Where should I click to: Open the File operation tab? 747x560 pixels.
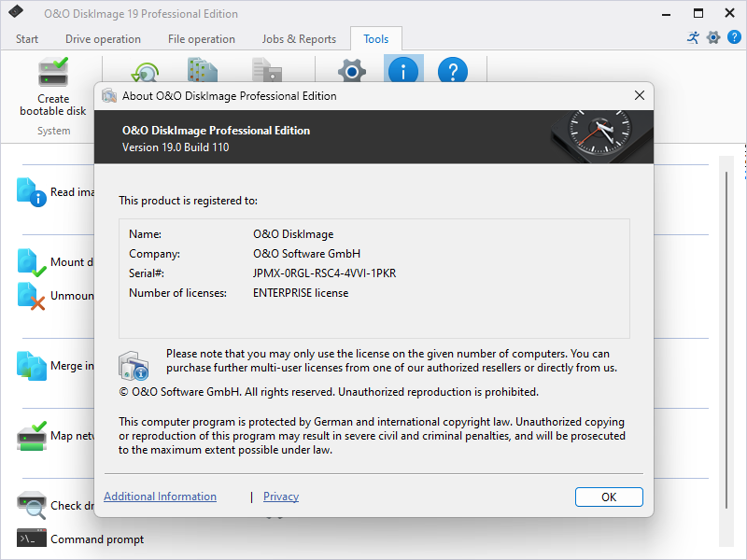pos(202,39)
